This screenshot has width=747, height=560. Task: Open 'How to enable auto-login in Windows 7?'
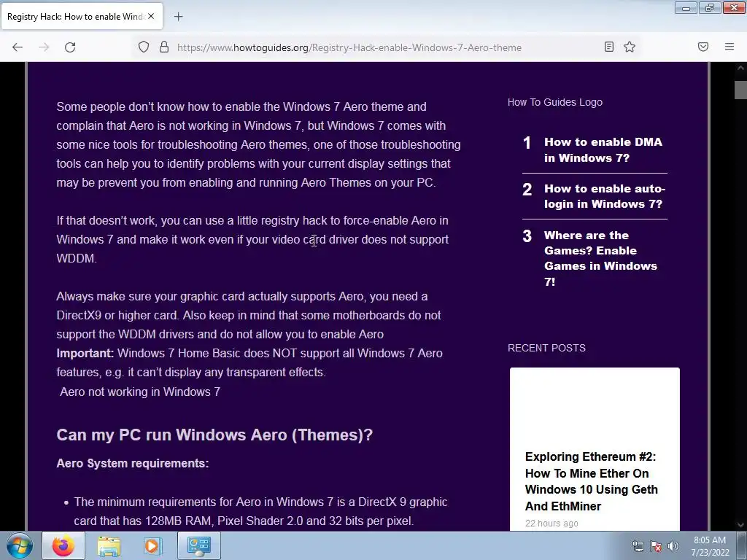pyautogui.click(x=604, y=196)
